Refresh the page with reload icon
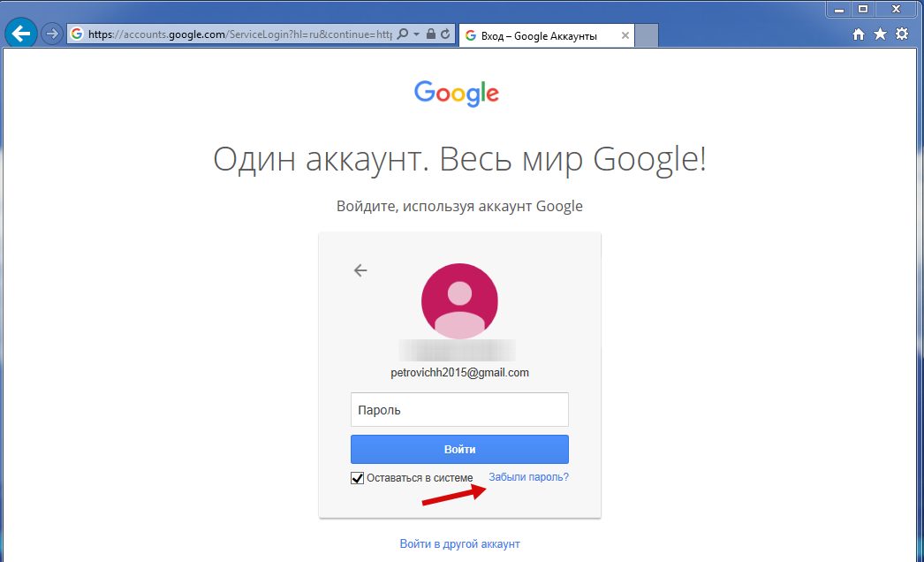Image resolution: width=924 pixels, height=562 pixels. (x=445, y=34)
